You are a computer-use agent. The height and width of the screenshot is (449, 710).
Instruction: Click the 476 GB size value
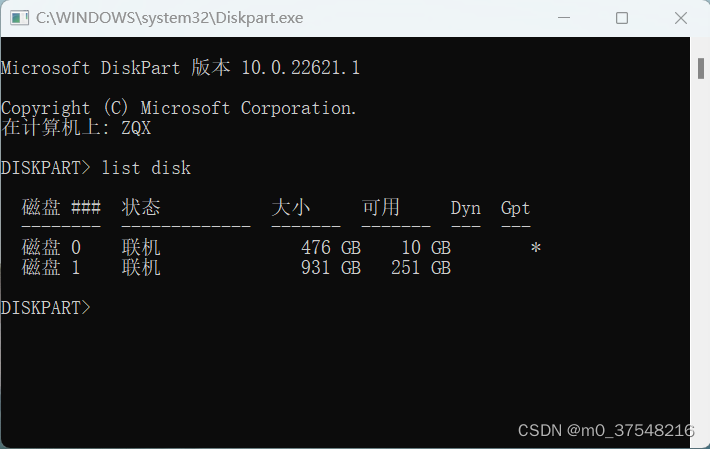pos(331,248)
